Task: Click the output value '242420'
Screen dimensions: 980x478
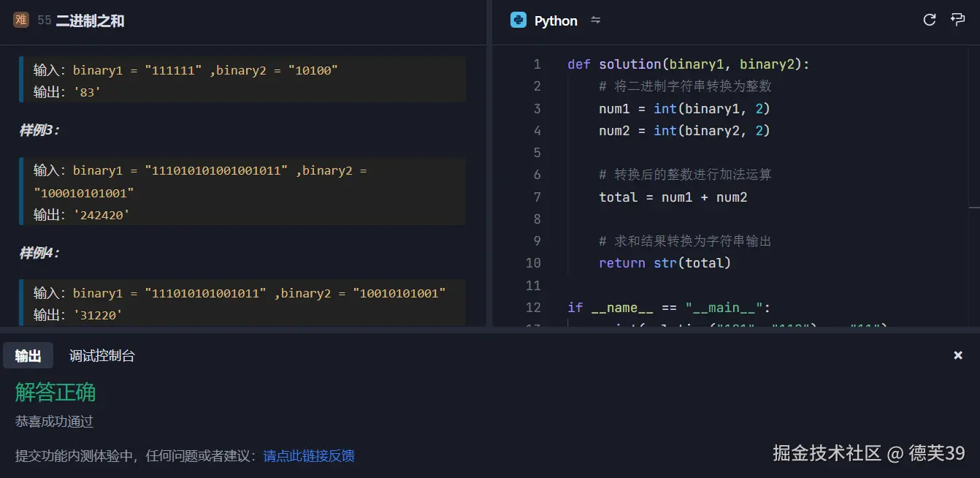Action: tap(101, 215)
